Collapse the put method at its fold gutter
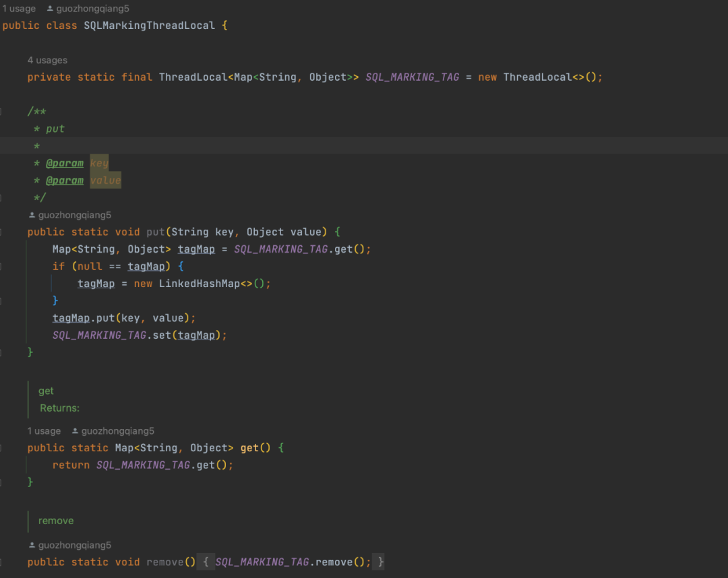Screen dimensions: 728x578 pos(1,232)
